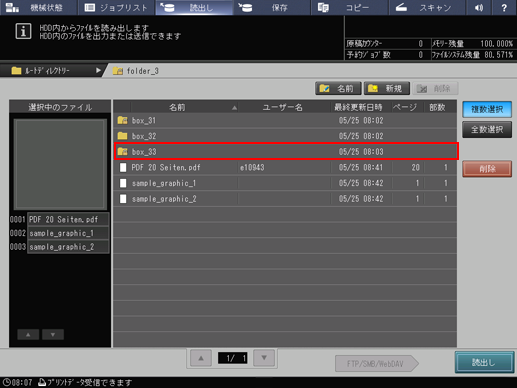Move selected list down with small down arrow
517x388 pixels.
[x=53, y=334]
